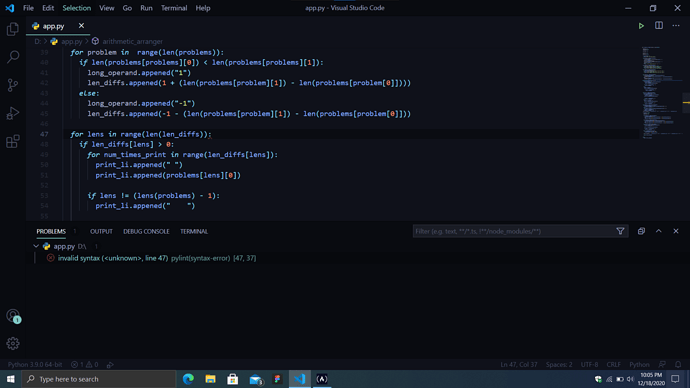
Task: Click the clock showing 10:05 PM
Action: [x=651, y=379]
